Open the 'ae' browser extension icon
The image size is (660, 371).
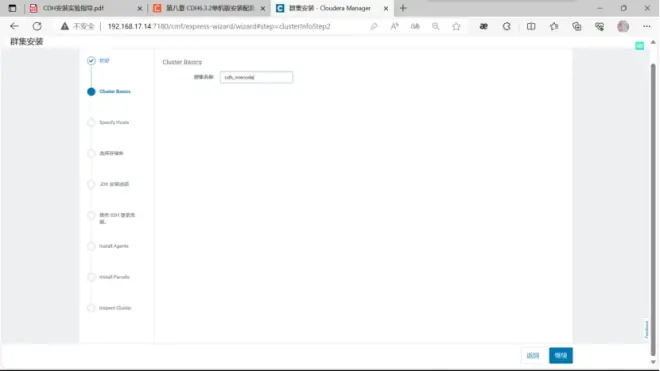click(484, 26)
